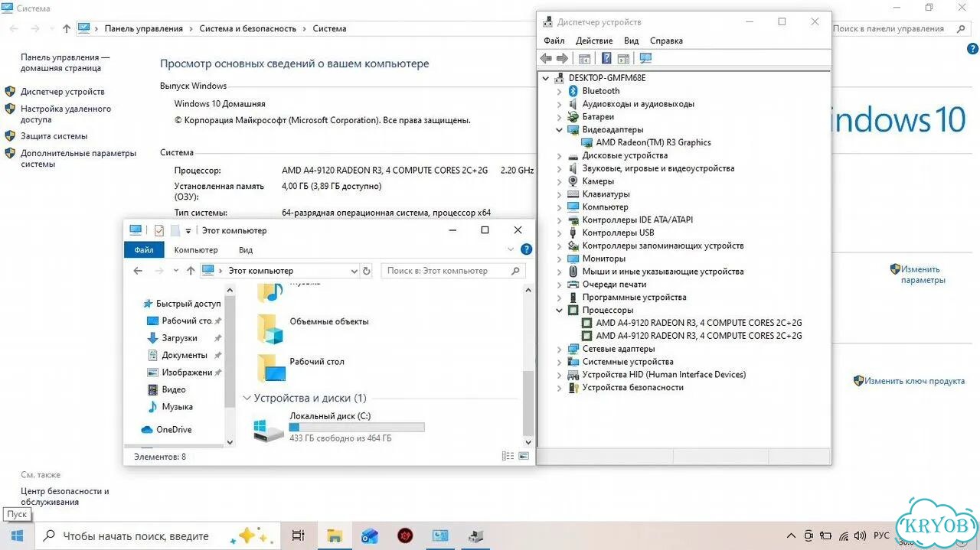Viewport: 980px width, 550px height.
Task: Select OneDrive in Explorer navigation pane
Action: (167, 430)
